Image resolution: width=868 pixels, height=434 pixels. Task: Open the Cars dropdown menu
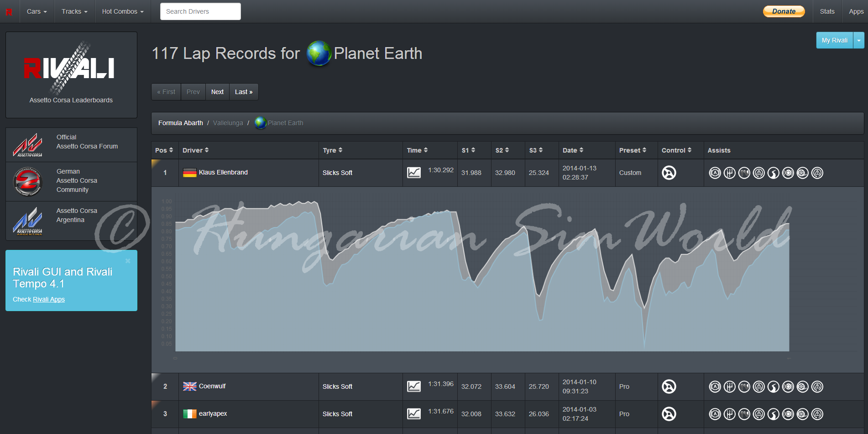37,11
